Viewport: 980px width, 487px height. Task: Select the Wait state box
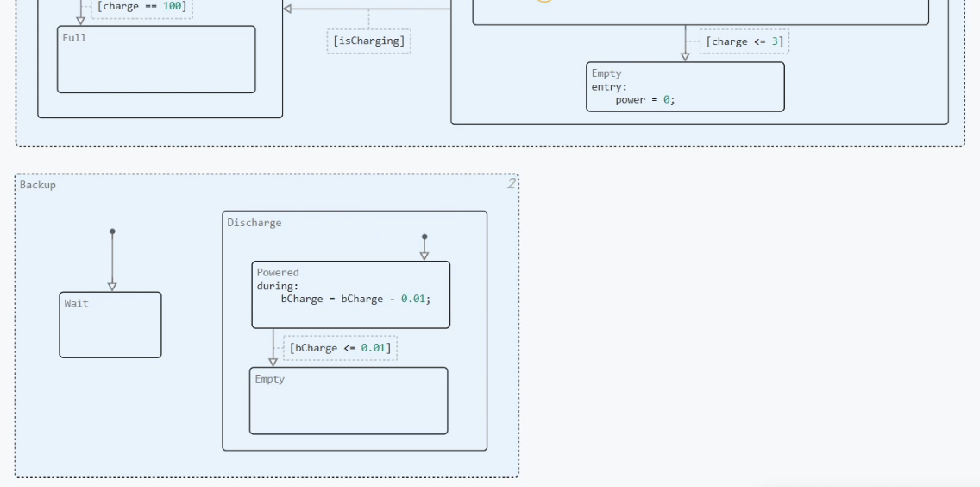[110, 325]
